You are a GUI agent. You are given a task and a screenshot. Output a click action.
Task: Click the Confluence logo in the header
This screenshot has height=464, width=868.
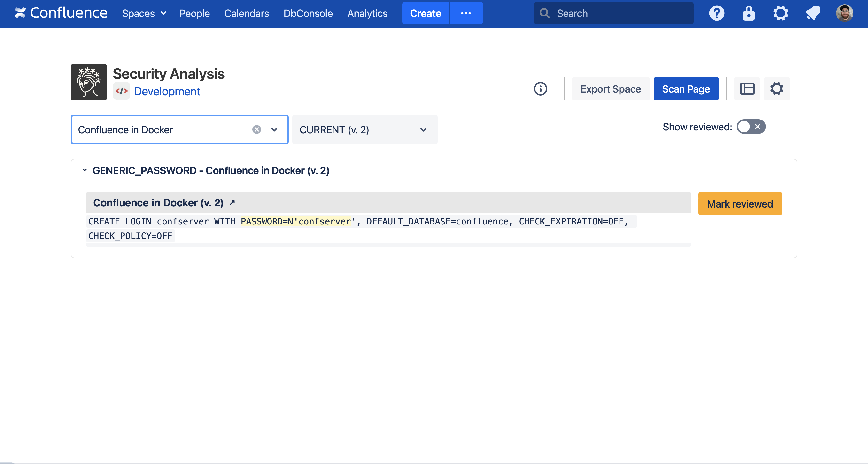[x=61, y=13]
